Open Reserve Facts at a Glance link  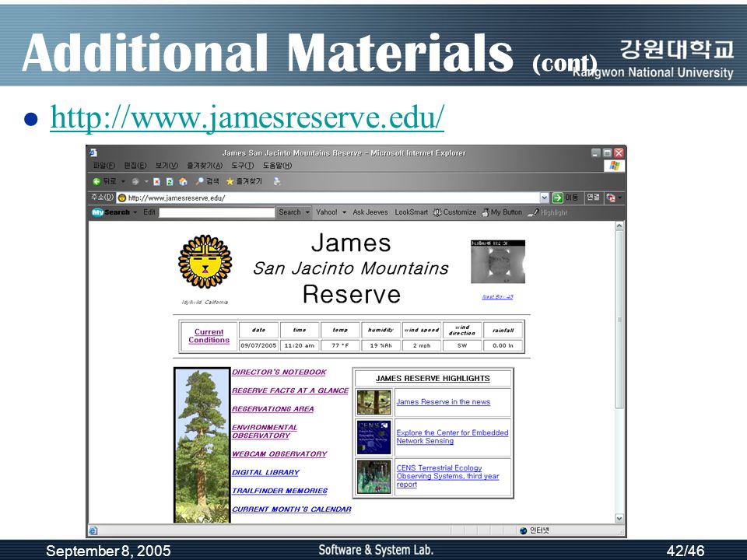click(290, 390)
